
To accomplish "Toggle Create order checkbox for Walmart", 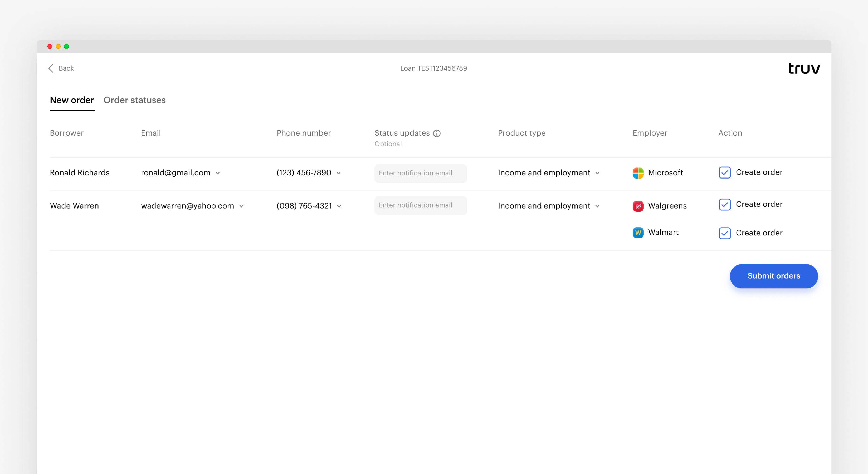I will 724,233.
